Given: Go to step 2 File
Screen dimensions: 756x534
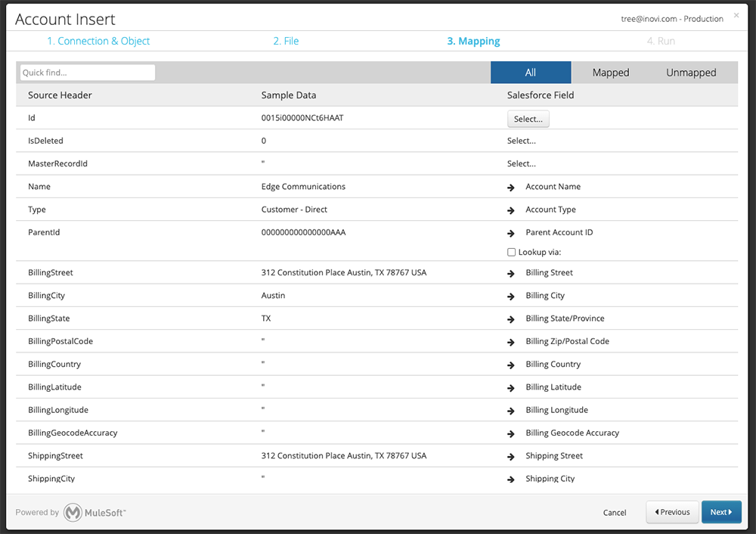Looking at the screenshot, I should point(286,41).
